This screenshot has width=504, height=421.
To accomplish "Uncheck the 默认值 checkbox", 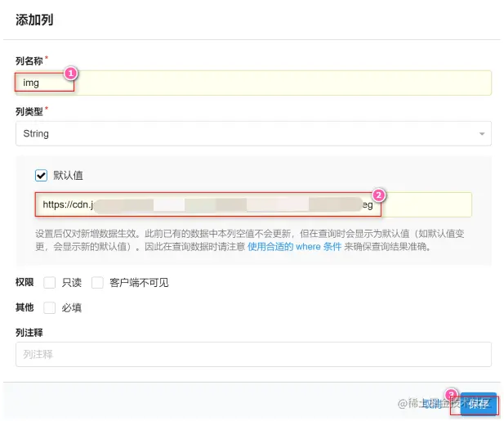I will point(41,176).
